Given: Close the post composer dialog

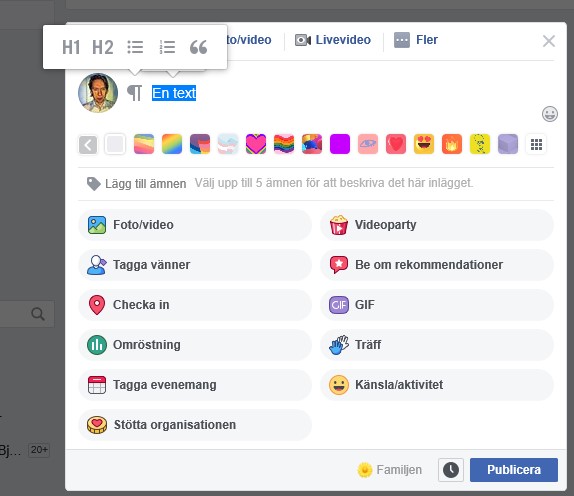Looking at the screenshot, I should (549, 41).
